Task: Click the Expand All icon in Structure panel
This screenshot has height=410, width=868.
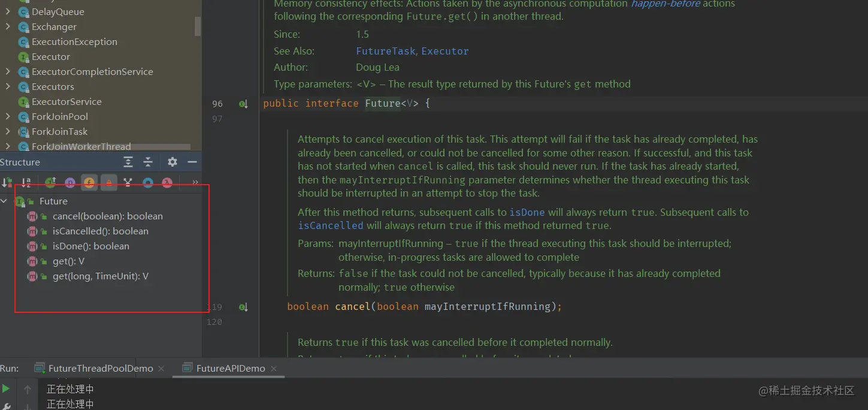Action: tap(128, 162)
